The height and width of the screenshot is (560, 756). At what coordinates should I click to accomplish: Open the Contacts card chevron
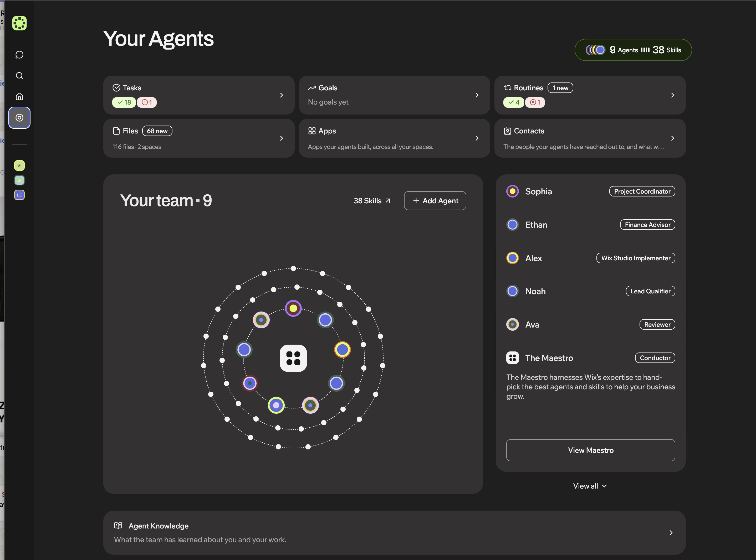tap(673, 138)
